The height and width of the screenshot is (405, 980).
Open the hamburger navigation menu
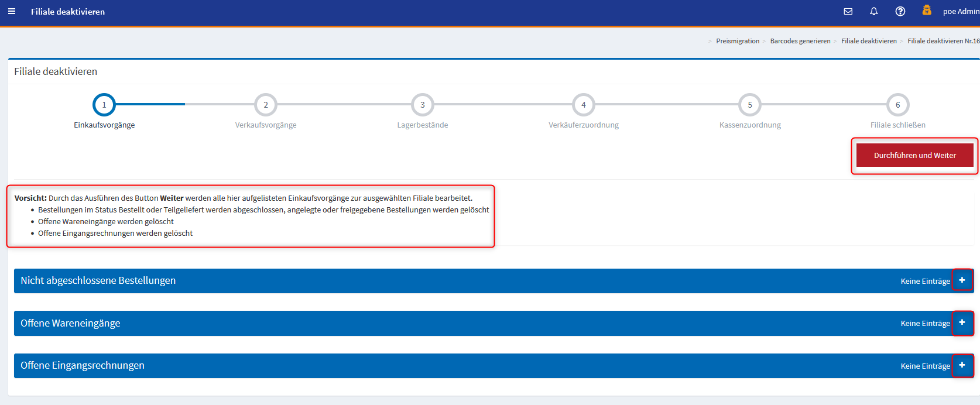click(12, 12)
